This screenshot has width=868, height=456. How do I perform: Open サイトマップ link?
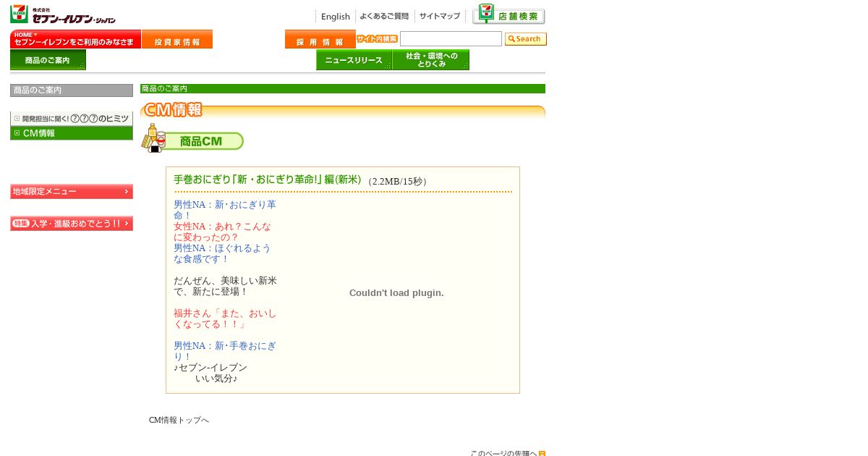(x=440, y=16)
